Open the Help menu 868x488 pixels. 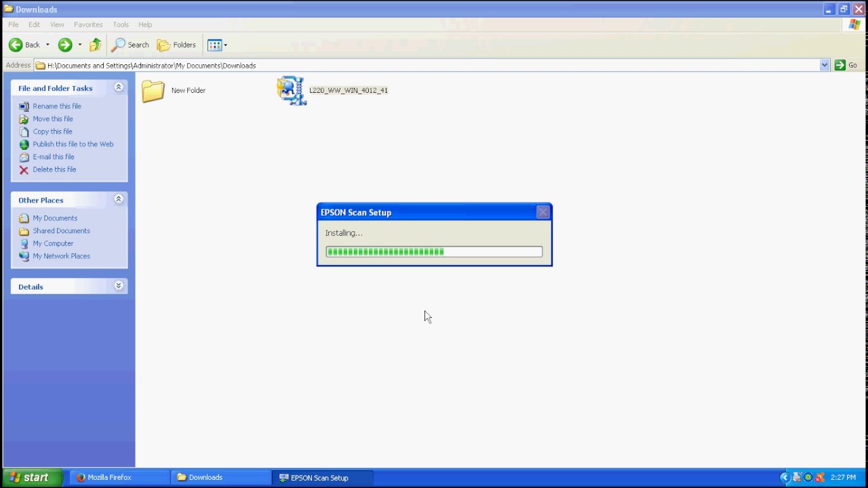[x=145, y=24]
